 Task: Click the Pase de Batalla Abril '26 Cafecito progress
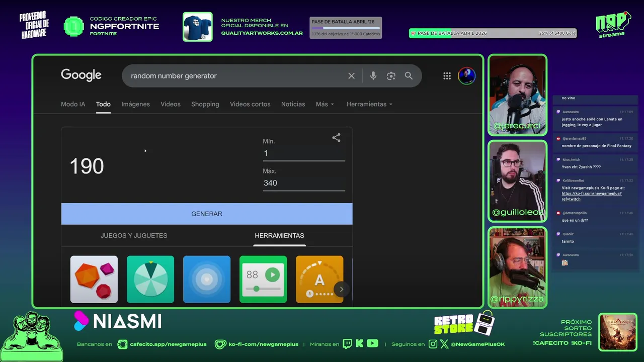[x=346, y=28]
